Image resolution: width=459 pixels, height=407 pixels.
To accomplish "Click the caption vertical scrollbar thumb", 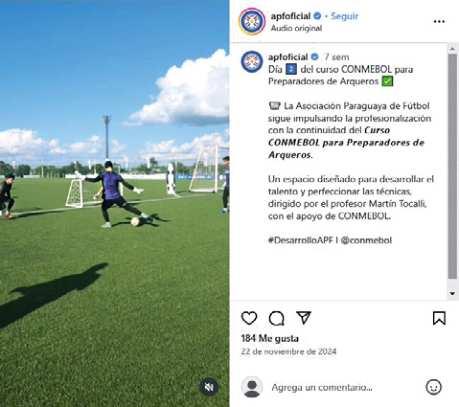I will [452, 166].
